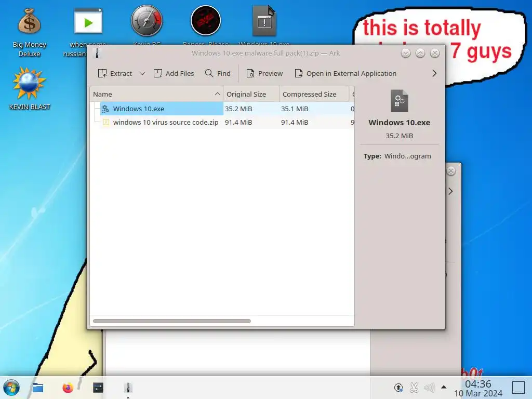Click the volume speaker tray icon
Screen dimensions: 532x399
click(x=429, y=388)
